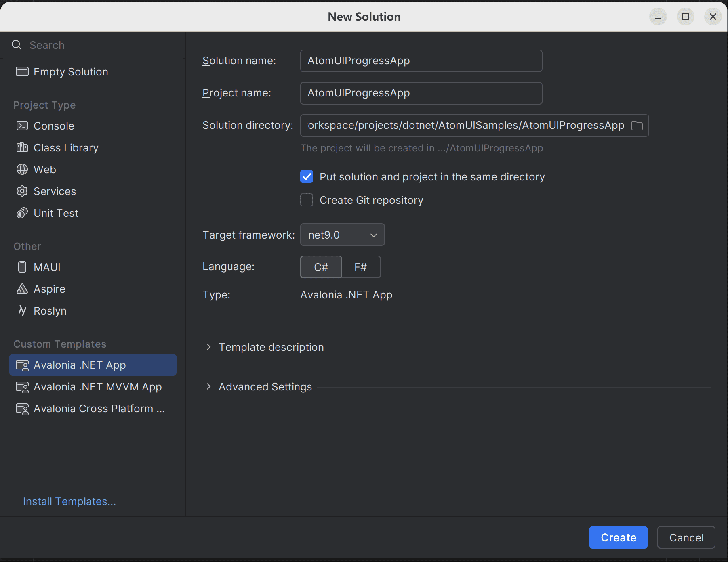Minimize the New Solution dialog
Viewport: 728px width, 562px height.
tap(658, 17)
